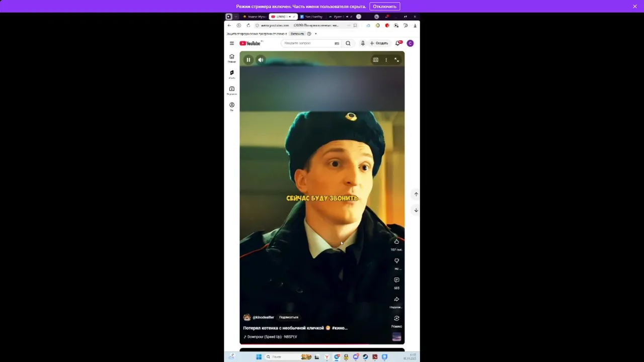Click the button in malware protection bar

tap(297, 34)
